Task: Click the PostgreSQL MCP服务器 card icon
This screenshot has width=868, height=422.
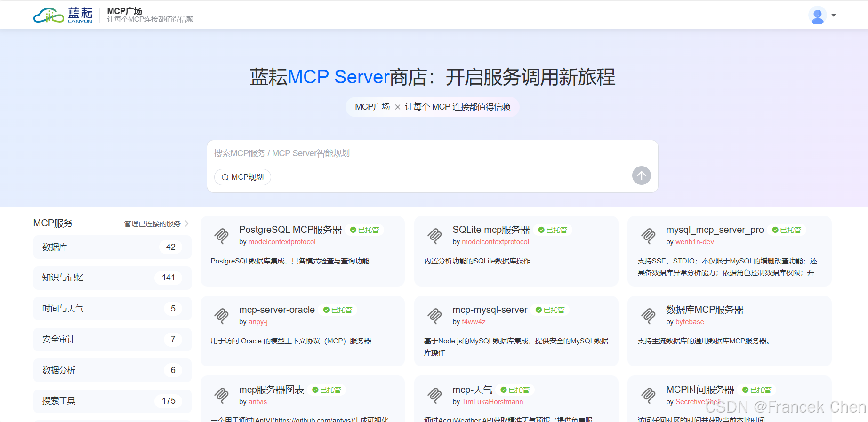Action: click(222, 235)
